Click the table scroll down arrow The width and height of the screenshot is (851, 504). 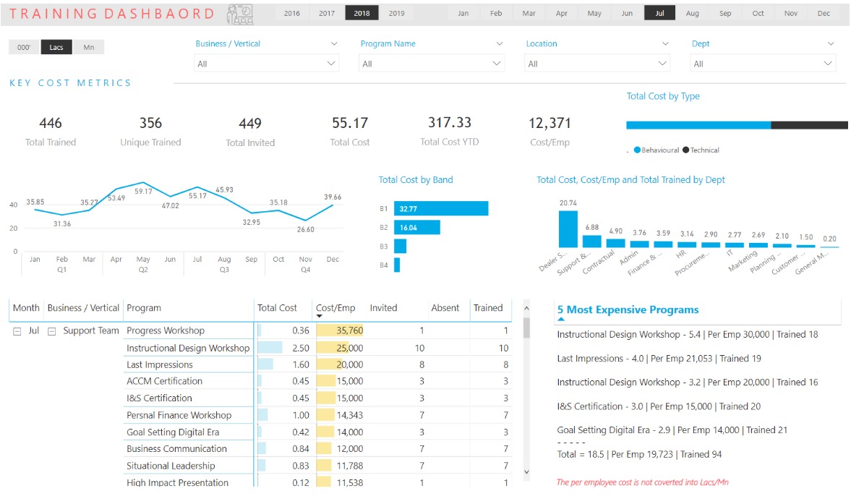click(x=526, y=472)
